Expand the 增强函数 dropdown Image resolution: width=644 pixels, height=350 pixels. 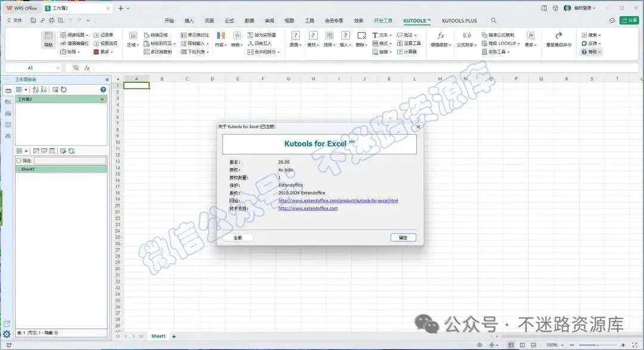pyautogui.click(x=450, y=45)
